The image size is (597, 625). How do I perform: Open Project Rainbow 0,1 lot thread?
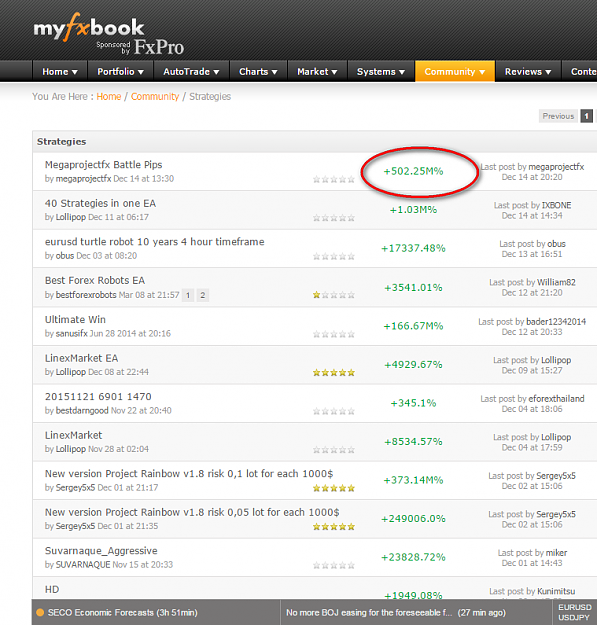pyautogui.click(x=189, y=474)
